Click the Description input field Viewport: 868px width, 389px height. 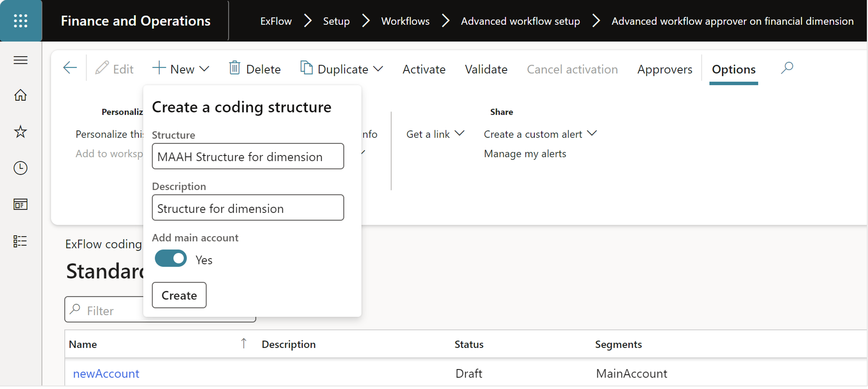pos(248,208)
